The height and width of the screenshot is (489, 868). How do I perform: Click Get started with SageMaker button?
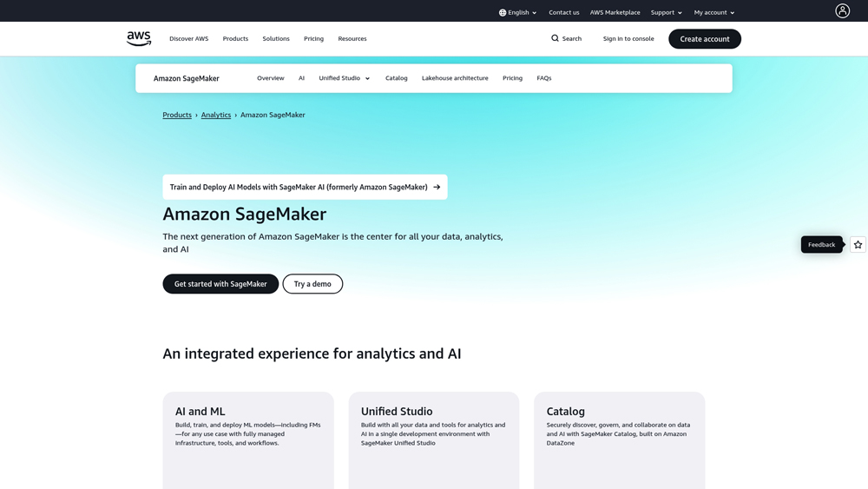[x=220, y=283]
